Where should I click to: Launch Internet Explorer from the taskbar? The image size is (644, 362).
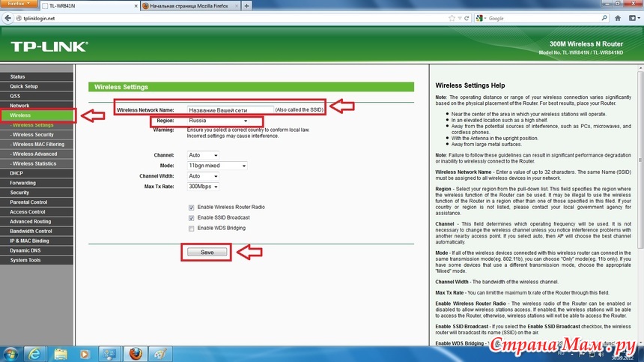coord(35,355)
